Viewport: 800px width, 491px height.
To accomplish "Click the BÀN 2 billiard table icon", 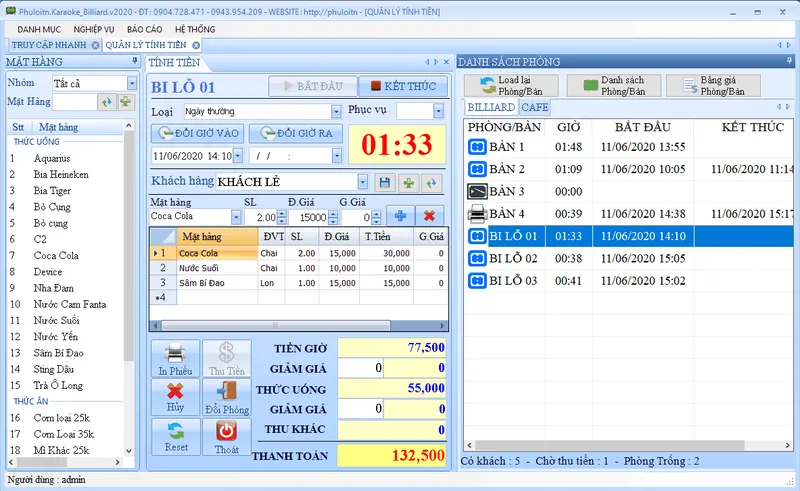I will 477,169.
